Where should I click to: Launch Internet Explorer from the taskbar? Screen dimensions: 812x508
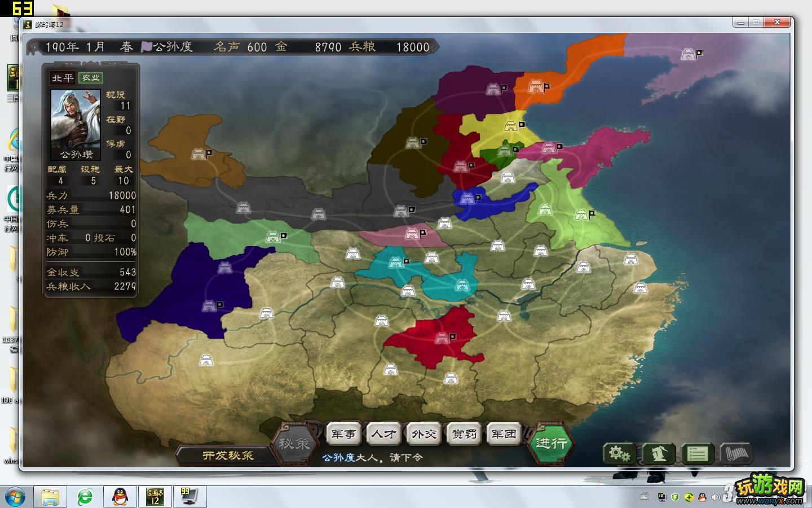(x=85, y=497)
